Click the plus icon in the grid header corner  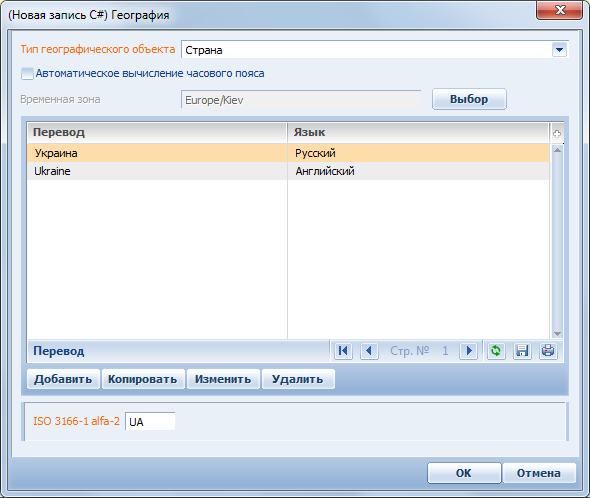557,133
